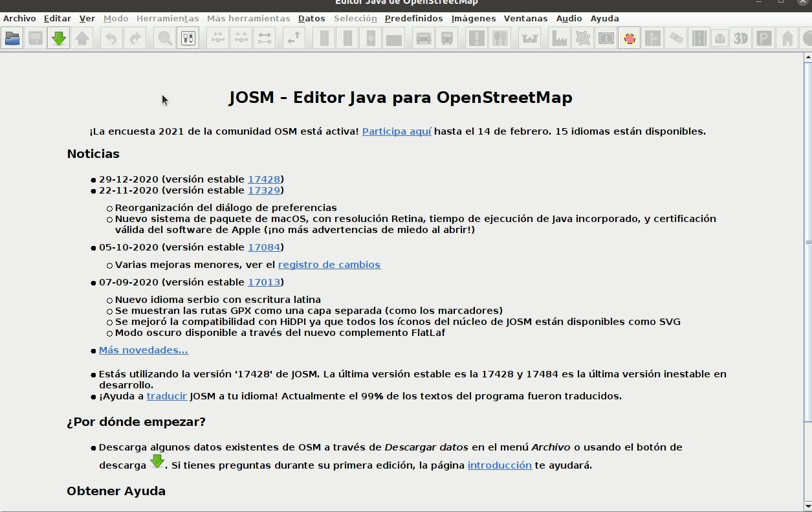Click the grayed-out Selección menu
Viewport: 812px width, 512px height.
[x=355, y=18]
